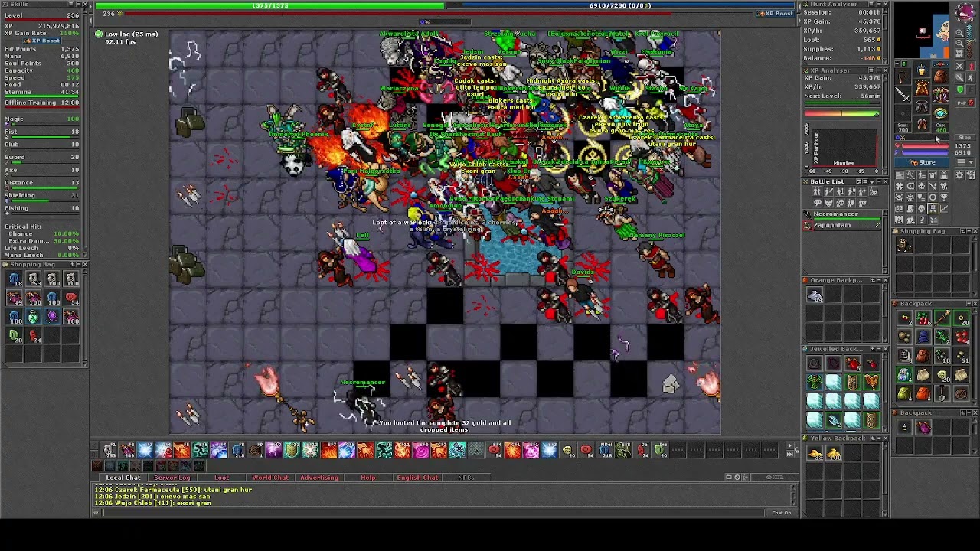Toggle the Chat On button
This screenshot has height=551, width=980.
pyautogui.click(x=782, y=513)
